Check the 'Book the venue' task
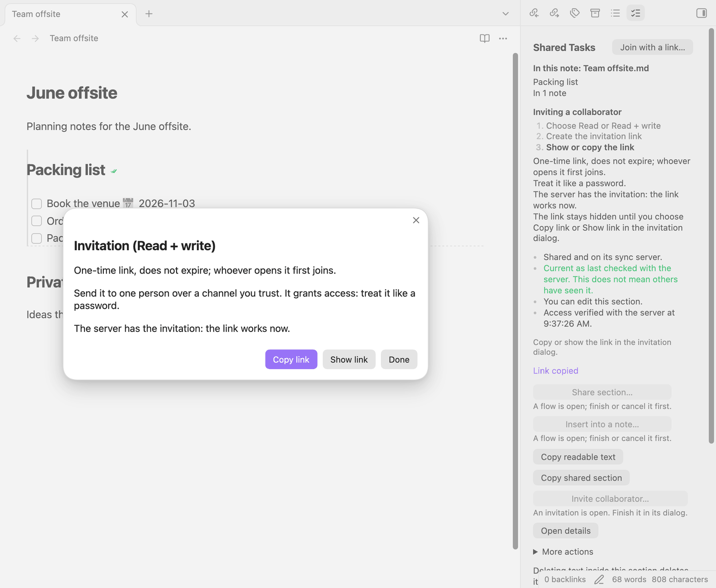The width and height of the screenshot is (716, 588). 36,203
